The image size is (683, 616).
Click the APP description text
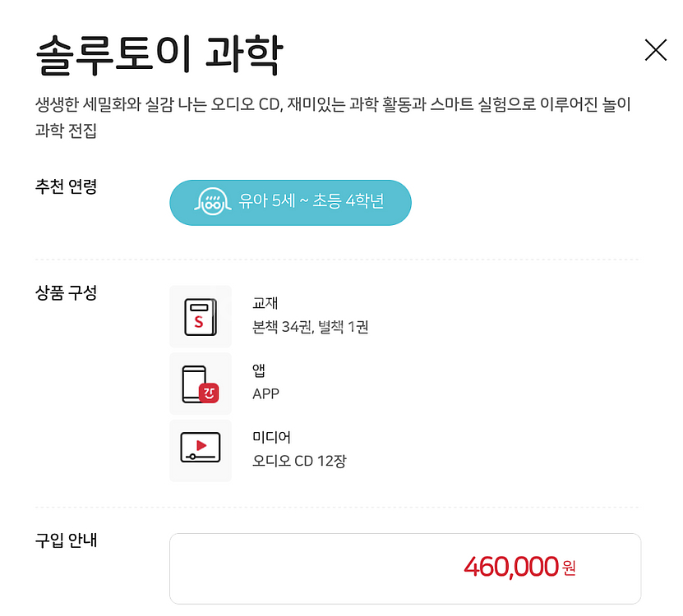click(265, 393)
